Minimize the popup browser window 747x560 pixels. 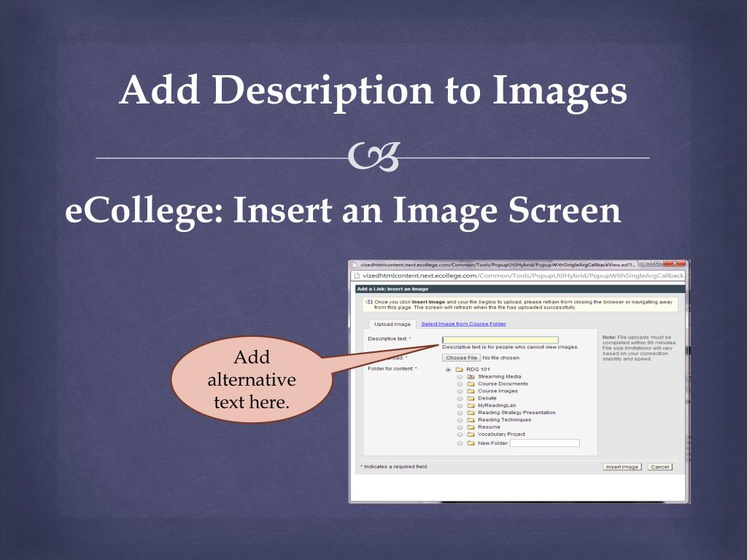click(x=645, y=264)
